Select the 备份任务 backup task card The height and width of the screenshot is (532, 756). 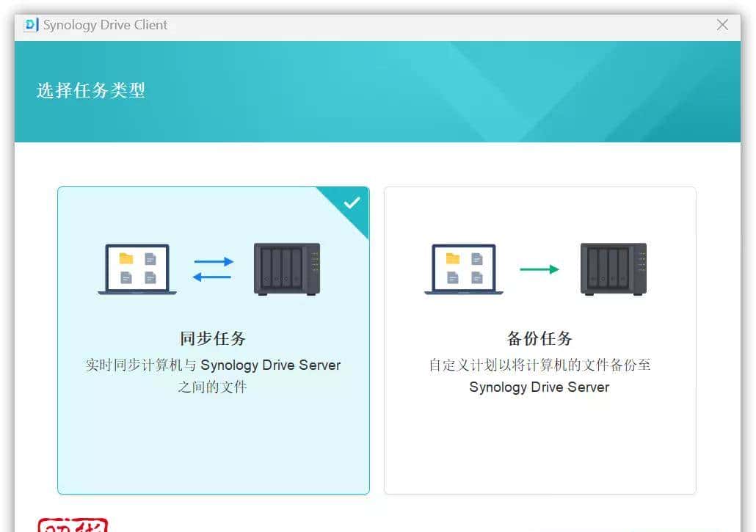(x=540, y=340)
